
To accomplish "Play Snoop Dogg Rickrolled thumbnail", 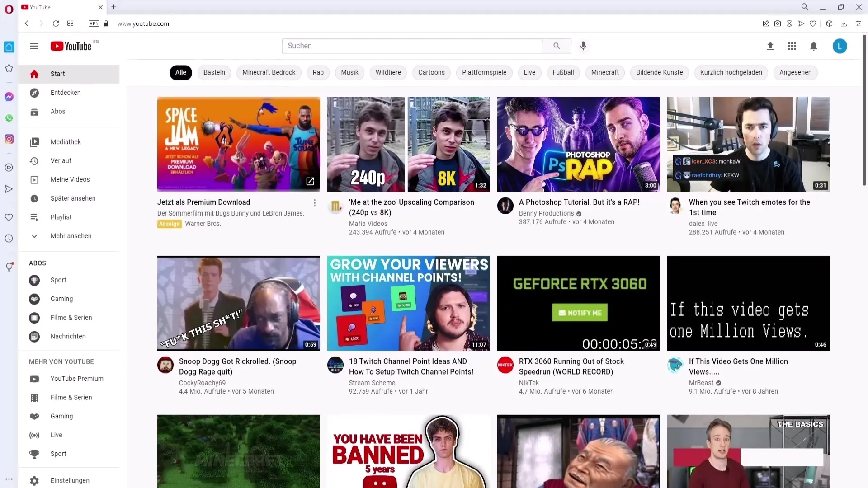I will coord(239,303).
